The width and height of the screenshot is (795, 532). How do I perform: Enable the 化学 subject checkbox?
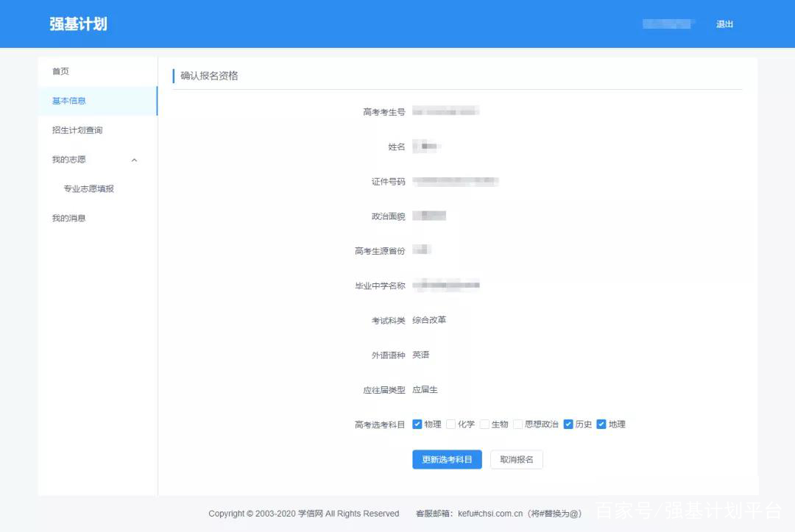pos(451,424)
